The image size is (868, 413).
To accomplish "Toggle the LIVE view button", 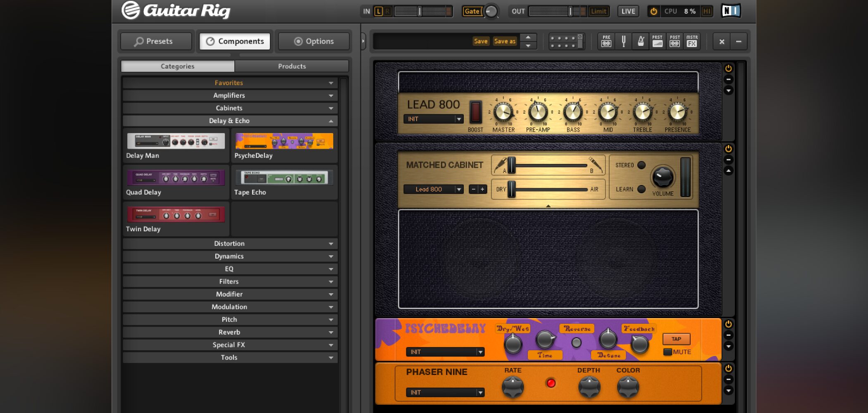I will [x=628, y=11].
